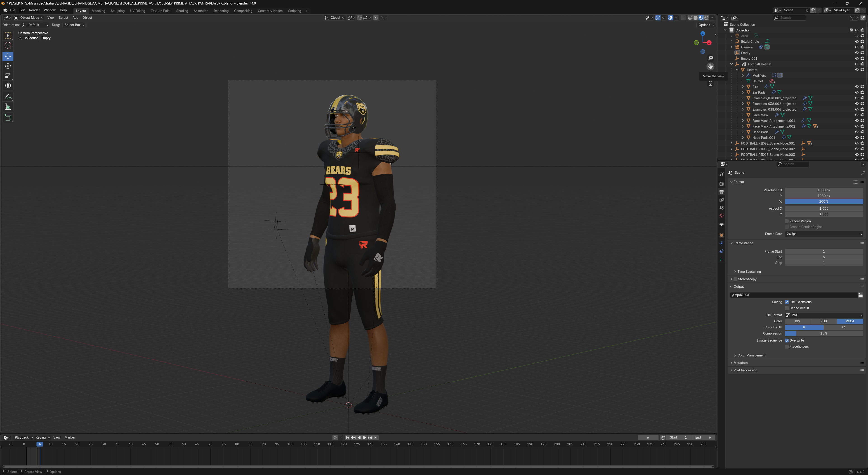868x475 pixels.
Task: Select the RGB color mode button
Action: [x=823, y=321]
